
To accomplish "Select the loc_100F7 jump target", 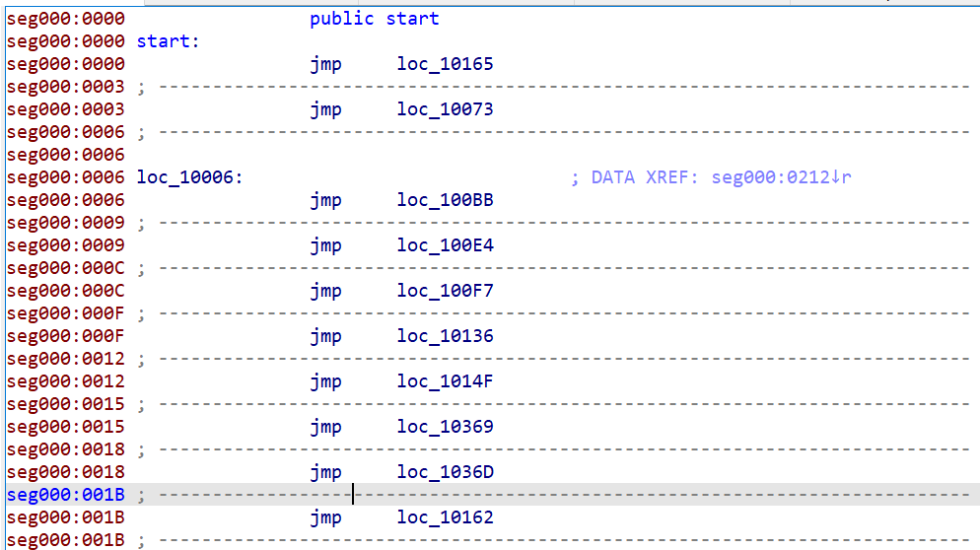I will coord(445,291).
